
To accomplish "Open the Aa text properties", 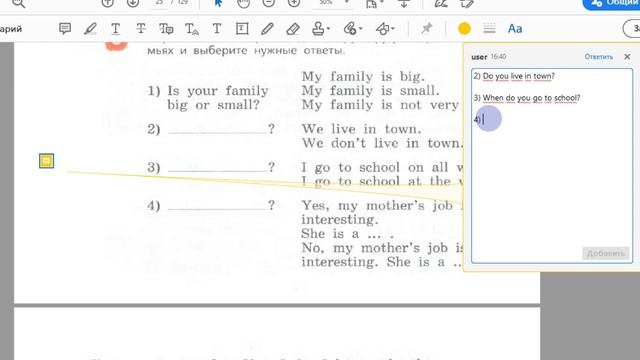I will pyautogui.click(x=515, y=29).
